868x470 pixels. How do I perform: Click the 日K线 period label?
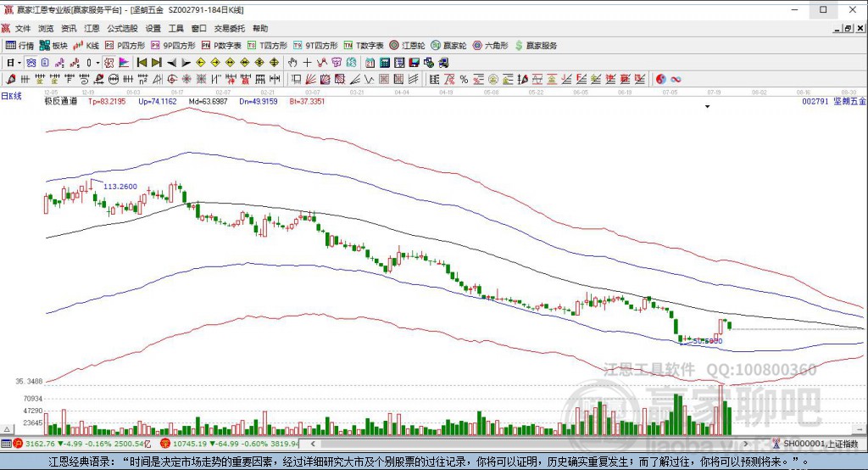(x=12, y=96)
